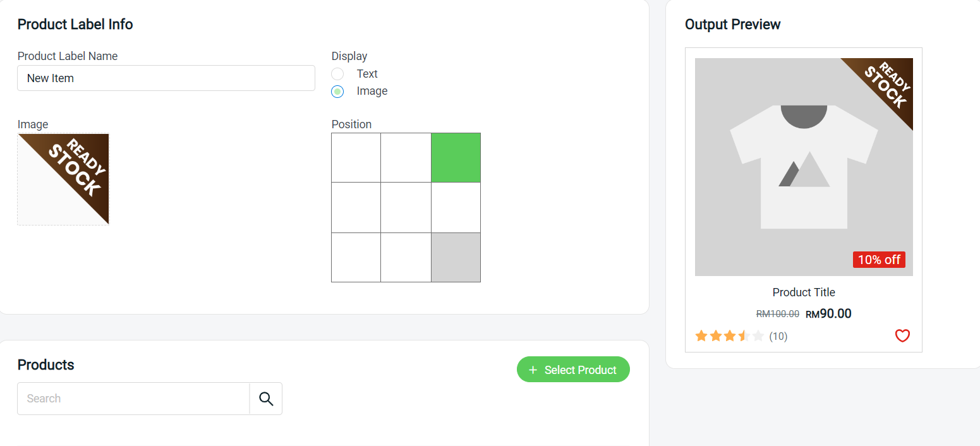Click the Product Label Name input field

coord(166,78)
